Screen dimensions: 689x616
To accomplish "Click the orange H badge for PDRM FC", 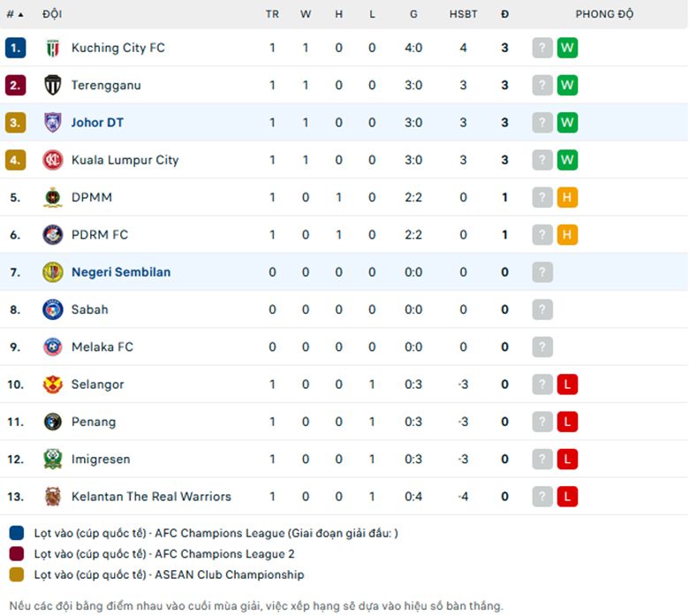I will pyautogui.click(x=567, y=235).
